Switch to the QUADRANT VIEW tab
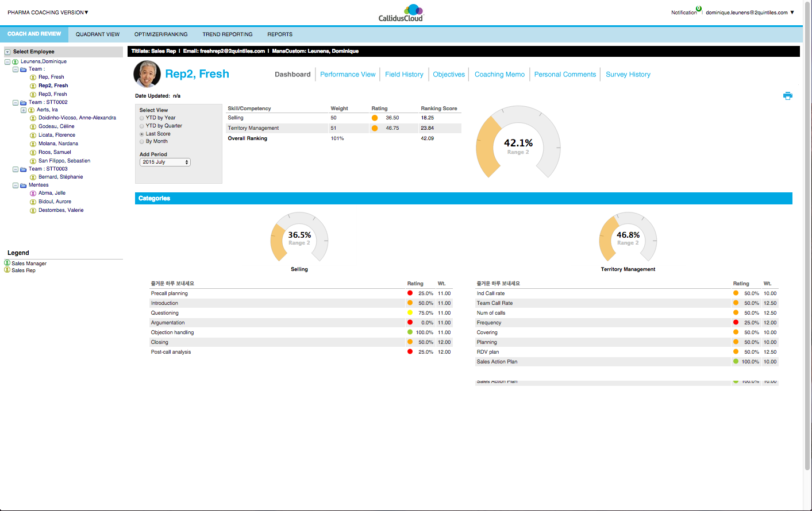812x511 pixels. click(x=98, y=34)
